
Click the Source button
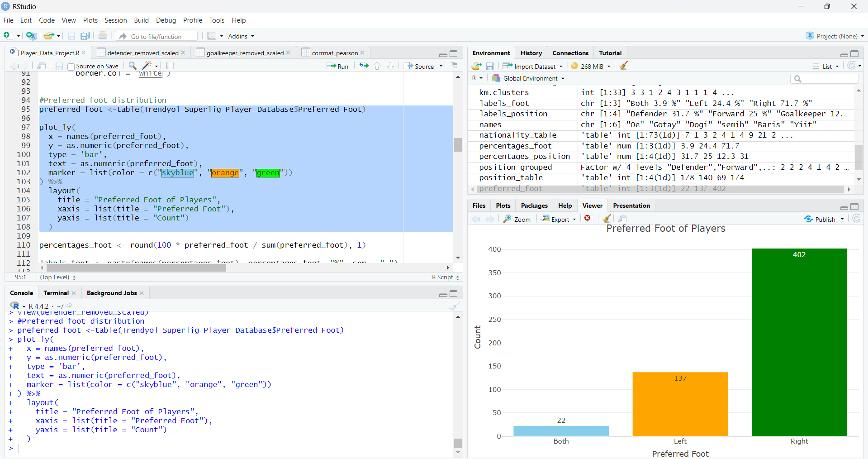(419, 66)
